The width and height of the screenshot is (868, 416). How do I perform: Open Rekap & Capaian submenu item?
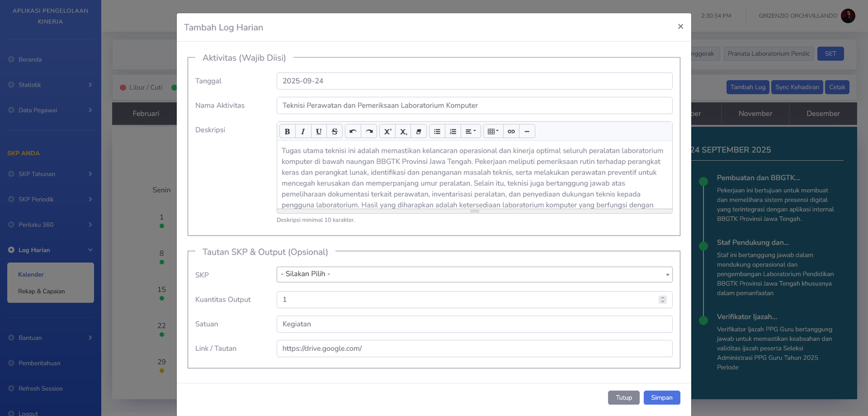point(41,291)
